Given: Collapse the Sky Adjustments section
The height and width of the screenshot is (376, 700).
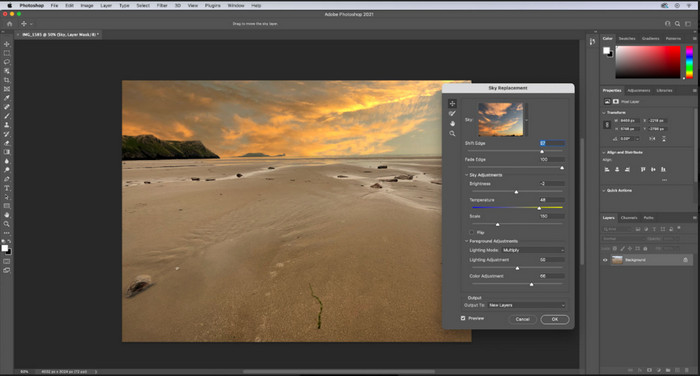Looking at the screenshot, I should (467, 175).
